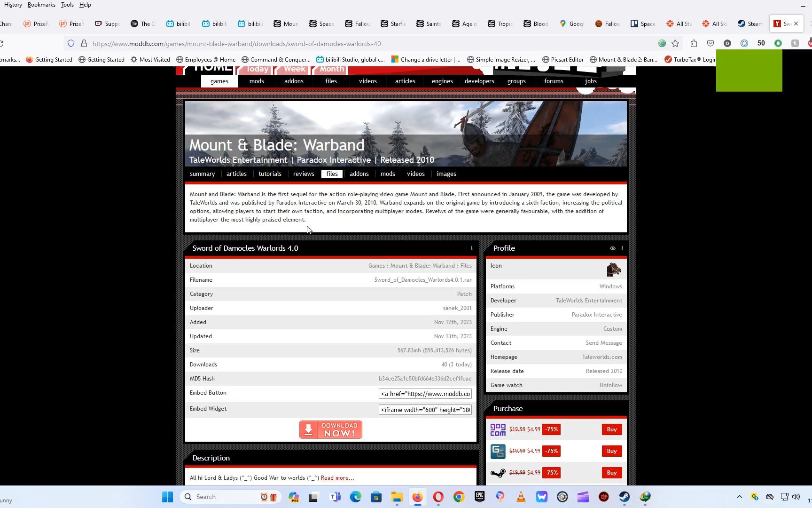Viewport: 812px width, 508px height.
Task: Bookmark this page with the star icon
Action: click(675, 44)
